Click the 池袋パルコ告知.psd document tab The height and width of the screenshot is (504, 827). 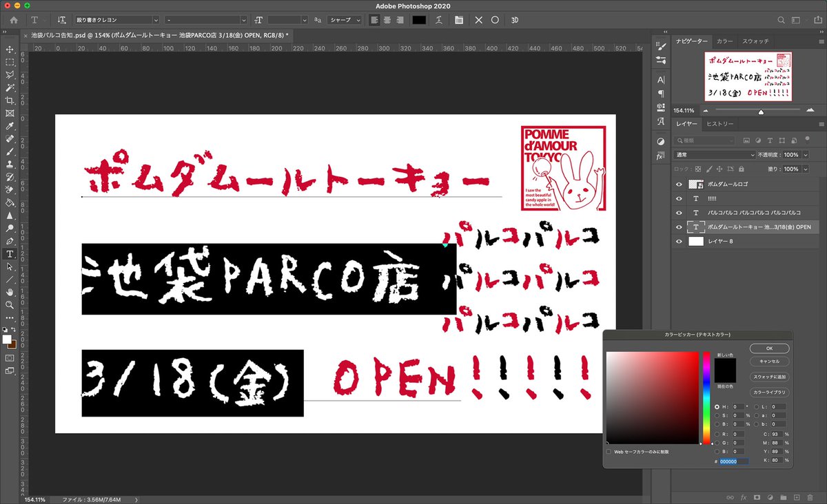tap(159, 34)
